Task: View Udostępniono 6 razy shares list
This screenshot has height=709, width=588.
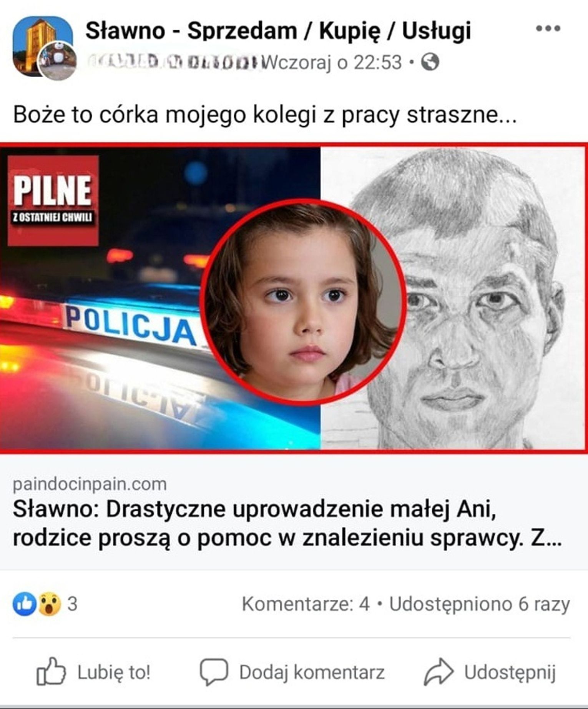Action: 480,604
